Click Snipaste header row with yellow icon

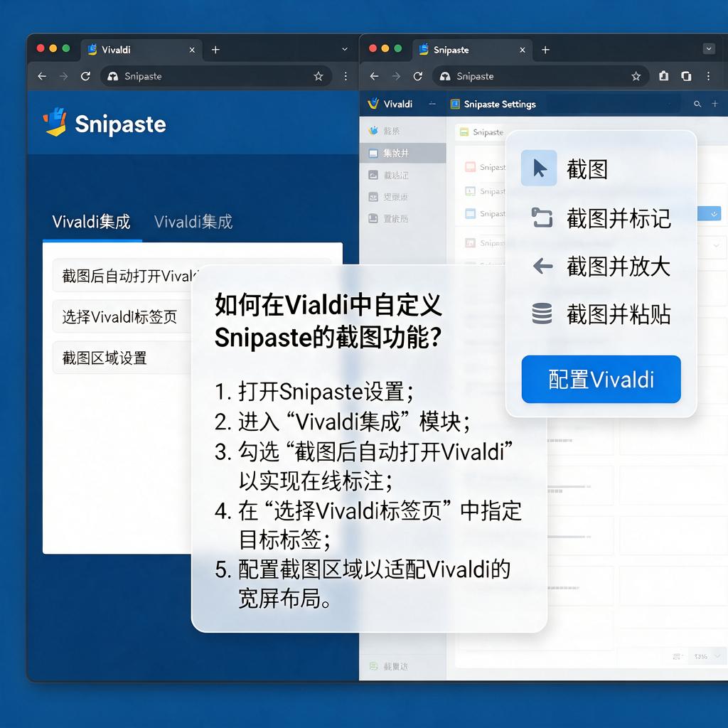(481, 132)
